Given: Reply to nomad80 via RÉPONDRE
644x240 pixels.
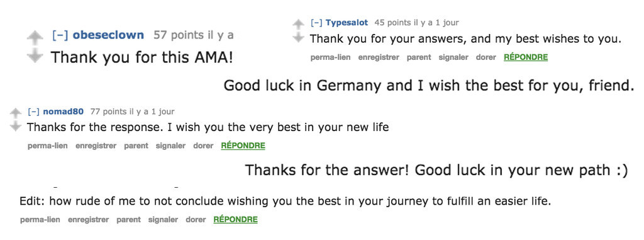Looking at the screenshot, I should coord(243,146).
